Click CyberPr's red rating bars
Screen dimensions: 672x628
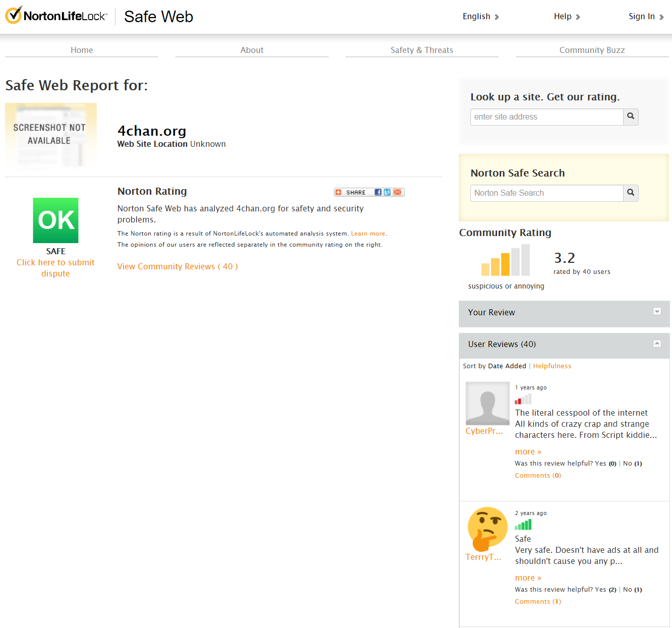523,399
